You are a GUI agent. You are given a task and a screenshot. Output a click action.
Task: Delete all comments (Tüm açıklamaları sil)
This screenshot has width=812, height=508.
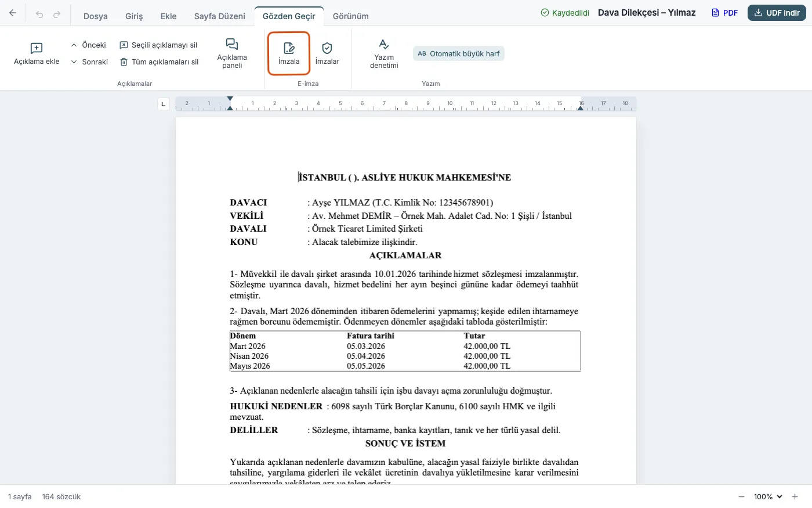159,62
